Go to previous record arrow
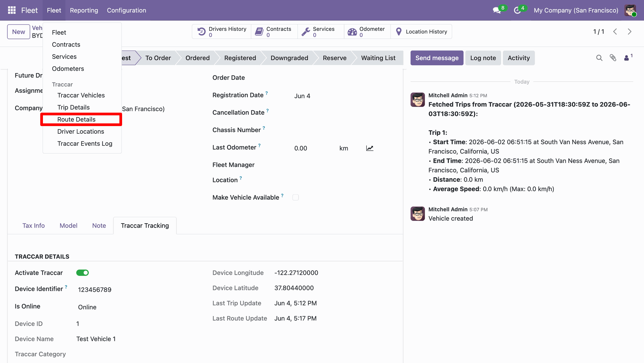The image size is (644, 363). pos(615,32)
